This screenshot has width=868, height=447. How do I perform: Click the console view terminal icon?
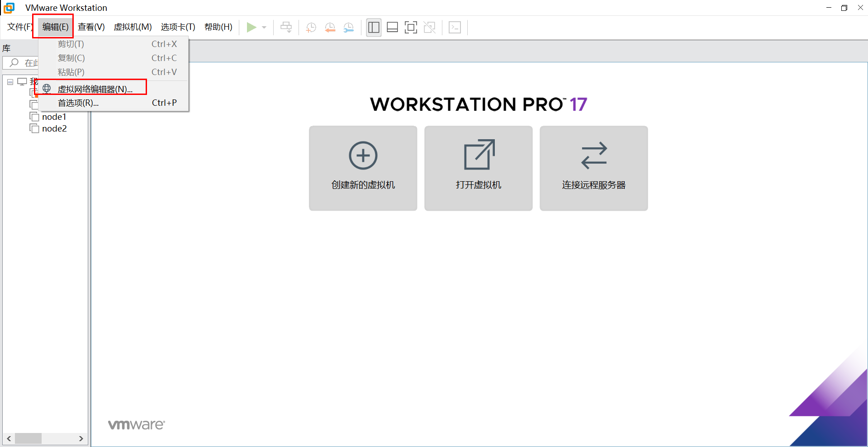pyautogui.click(x=455, y=27)
